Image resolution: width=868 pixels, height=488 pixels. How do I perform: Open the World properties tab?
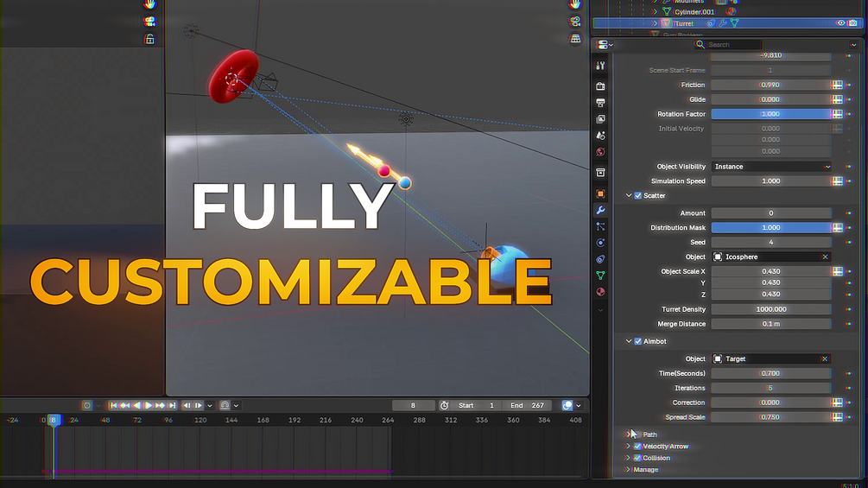600,152
